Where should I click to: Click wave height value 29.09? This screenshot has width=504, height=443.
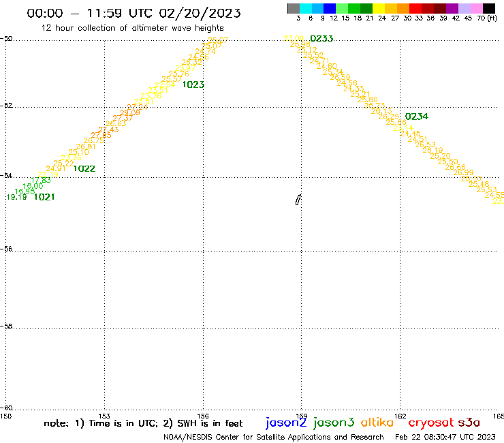coord(130,112)
